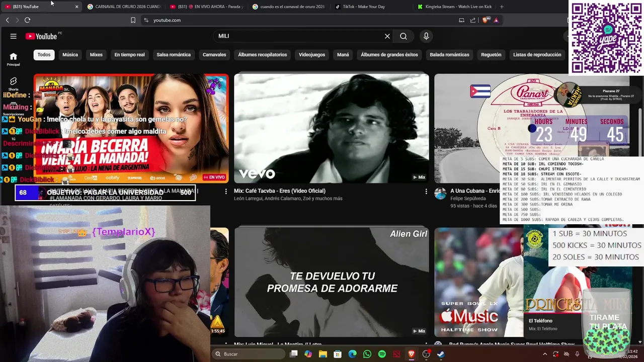
Task: Select the Música filter chip
Action: 70,55
